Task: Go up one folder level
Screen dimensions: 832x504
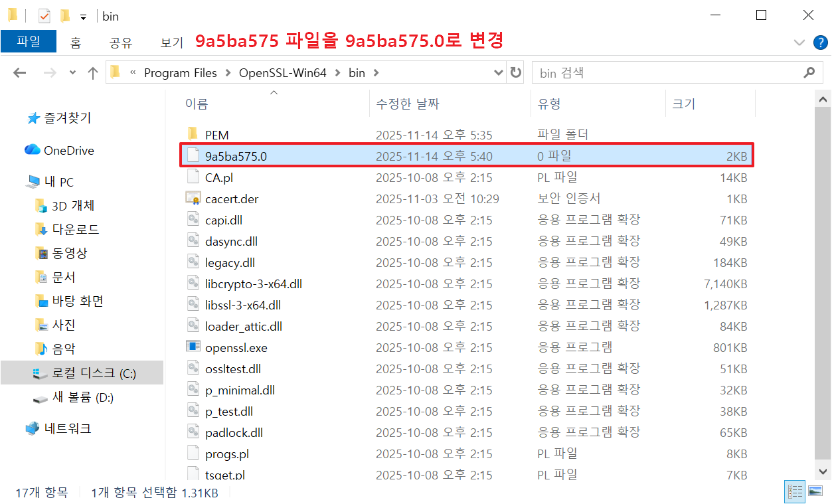Action: tap(93, 73)
